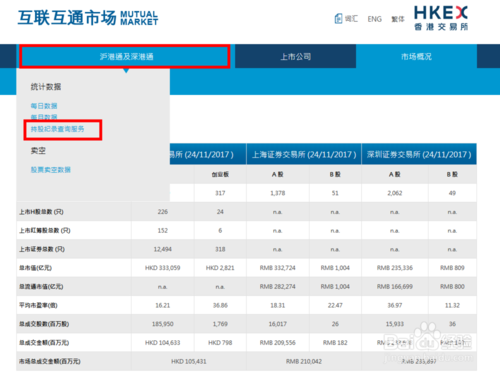
Task: Click the 市场总成交金额(百万元) row label
Action: click(x=50, y=361)
